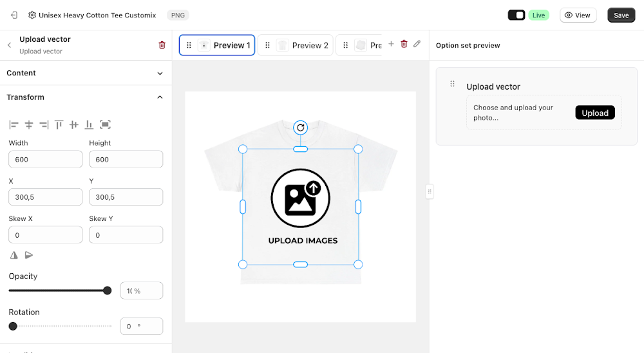Click the Skew Y field

(x=126, y=234)
